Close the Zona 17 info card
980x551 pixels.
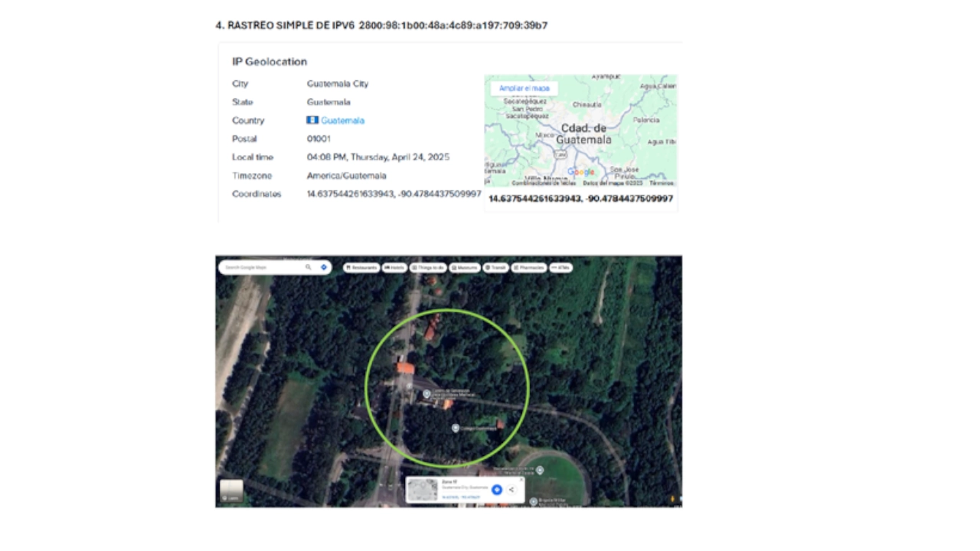tap(521, 480)
